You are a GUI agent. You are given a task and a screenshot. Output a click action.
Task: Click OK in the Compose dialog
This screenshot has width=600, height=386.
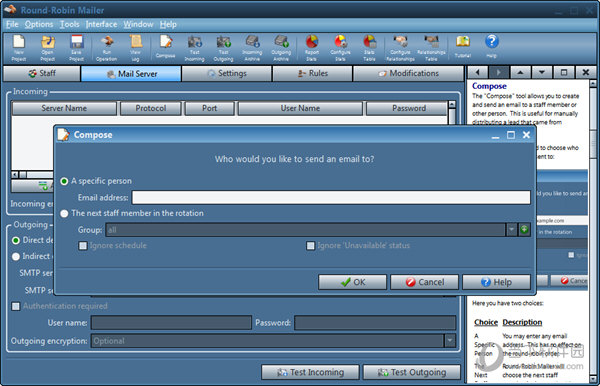click(x=352, y=282)
